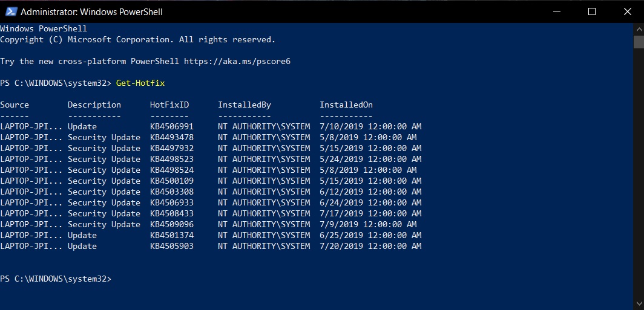Click the scrollbar down arrow
Screen dimensions: 644x310
(639, 304)
